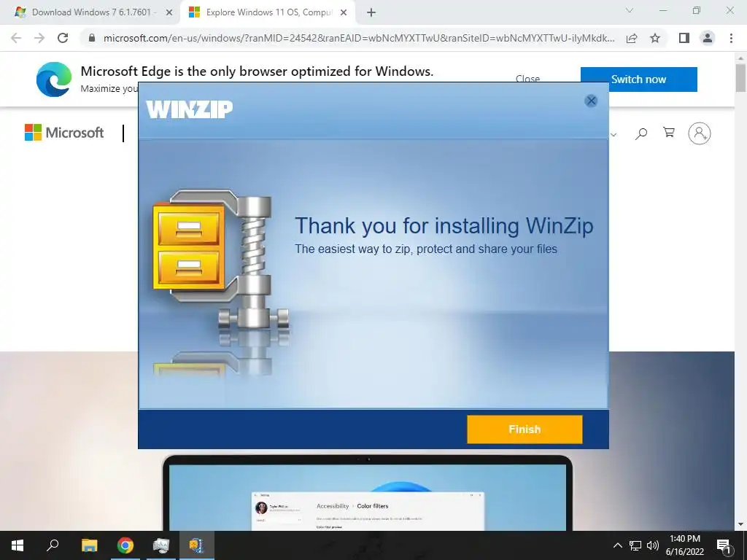Click the share page icon in address bar
The width and height of the screenshot is (747, 560).
tap(632, 38)
